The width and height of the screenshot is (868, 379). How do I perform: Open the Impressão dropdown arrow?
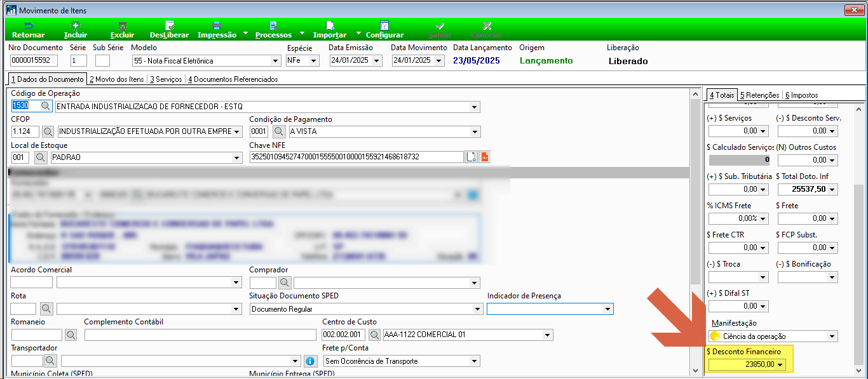(x=245, y=33)
